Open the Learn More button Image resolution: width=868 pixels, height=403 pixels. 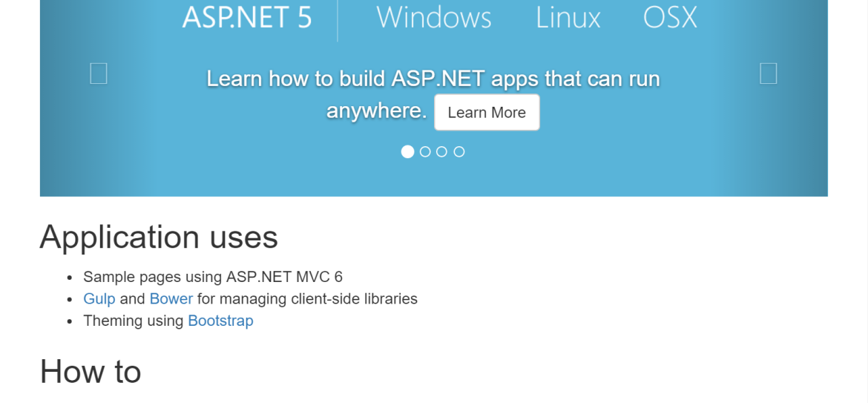[x=487, y=112]
